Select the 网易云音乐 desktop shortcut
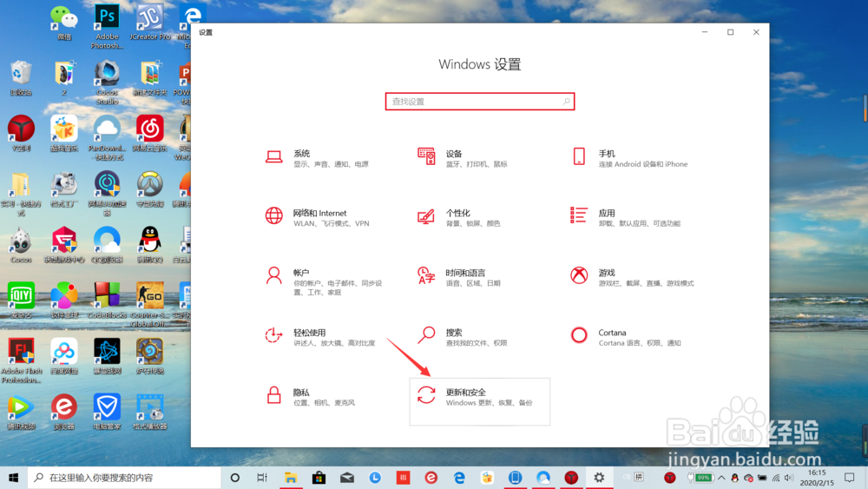This screenshot has height=489, width=868. tap(150, 135)
